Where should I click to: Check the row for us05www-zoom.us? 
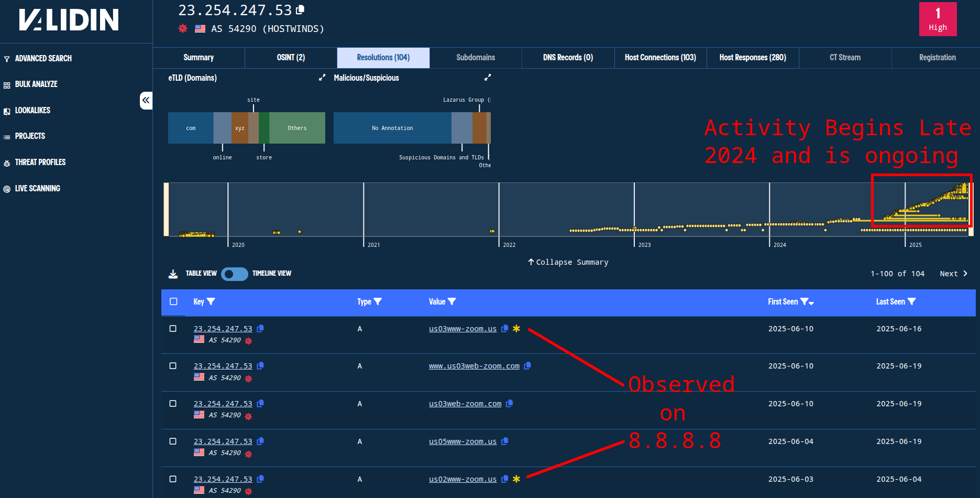173,441
